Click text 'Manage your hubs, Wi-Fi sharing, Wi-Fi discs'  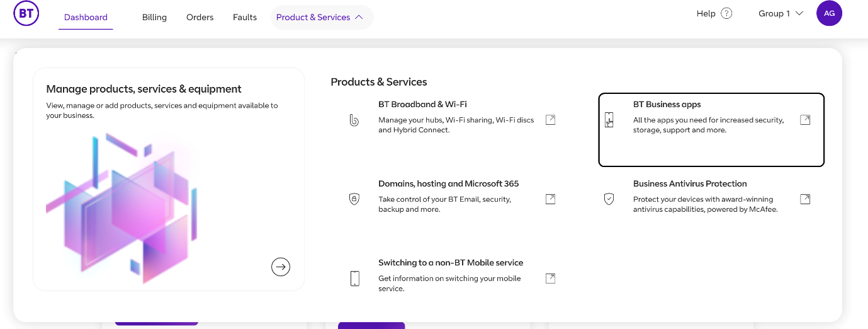[456, 120]
